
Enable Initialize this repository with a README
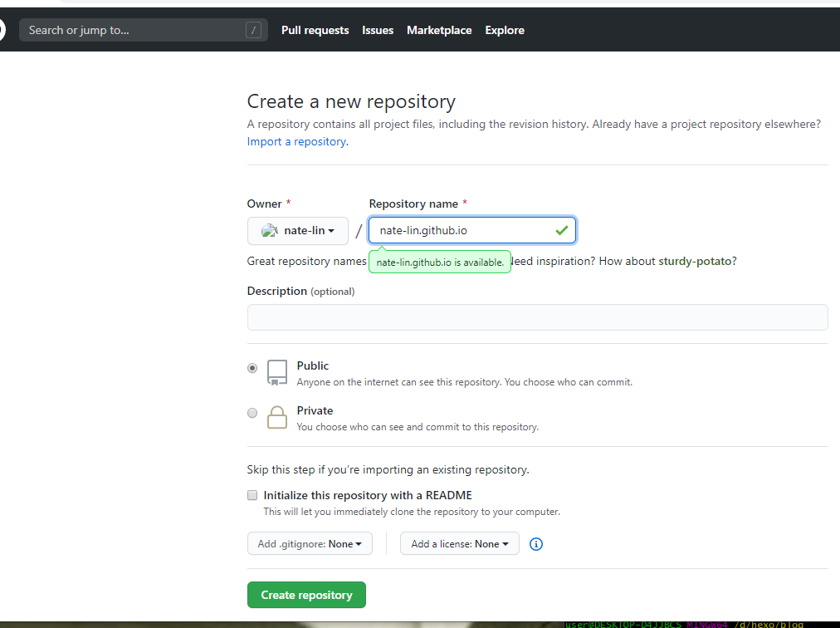pyautogui.click(x=252, y=495)
